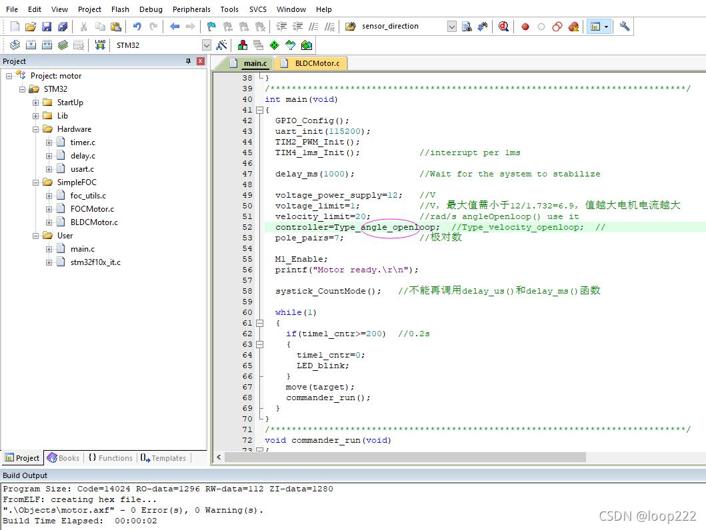Image resolution: width=706 pixels, height=530 pixels.
Task: Open the SVCS menu
Action: pyautogui.click(x=258, y=9)
